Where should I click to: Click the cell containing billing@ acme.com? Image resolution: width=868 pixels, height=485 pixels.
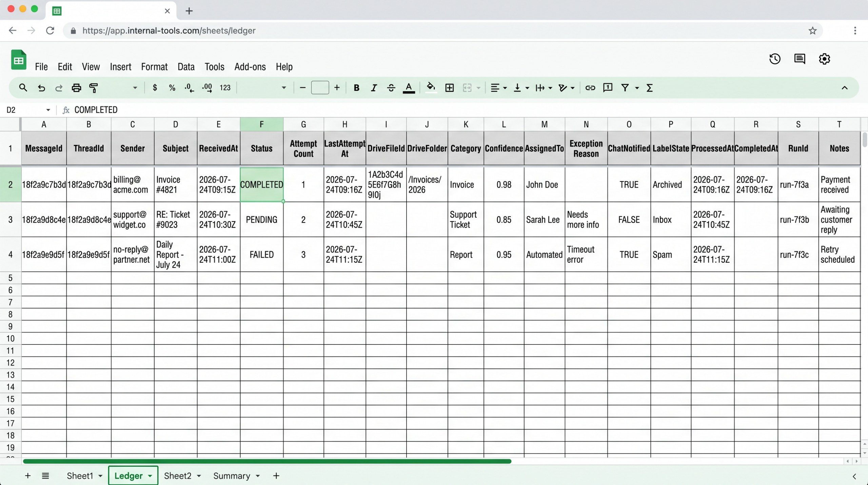tap(133, 185)
